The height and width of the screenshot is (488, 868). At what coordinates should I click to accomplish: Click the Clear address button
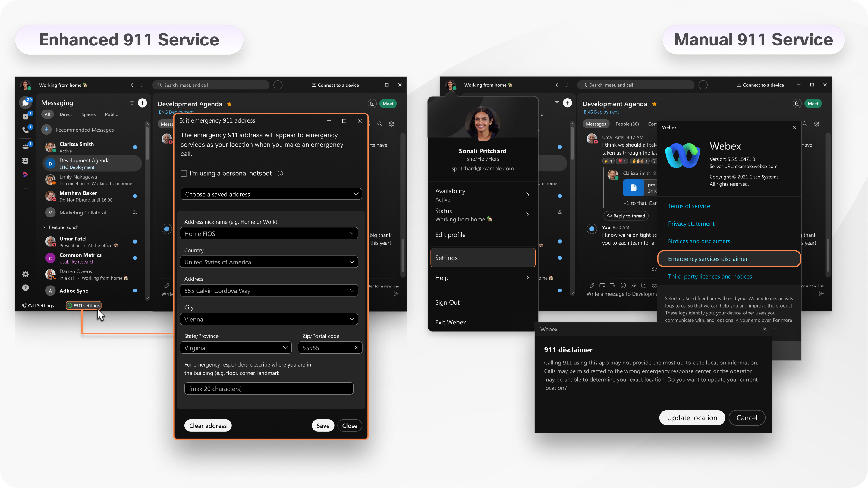coord(207,425)
